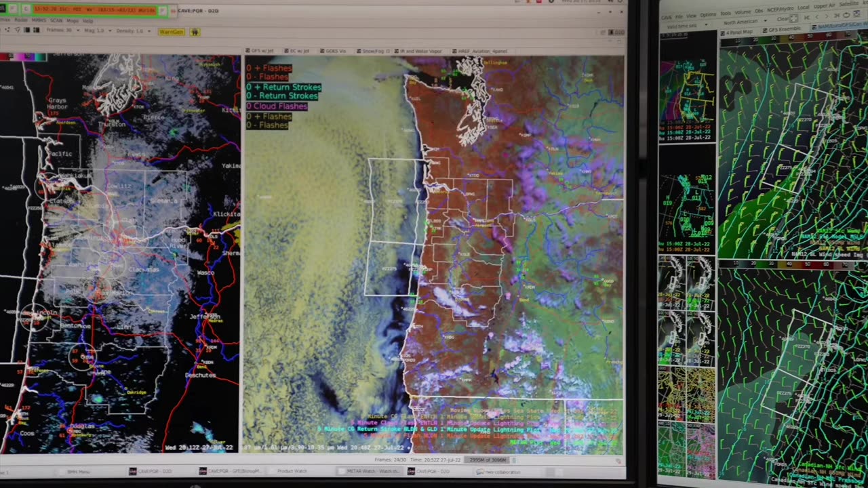Toggle the loop icon in right window
The height and width of the screenshot is (488, 868).
[846, 15]
